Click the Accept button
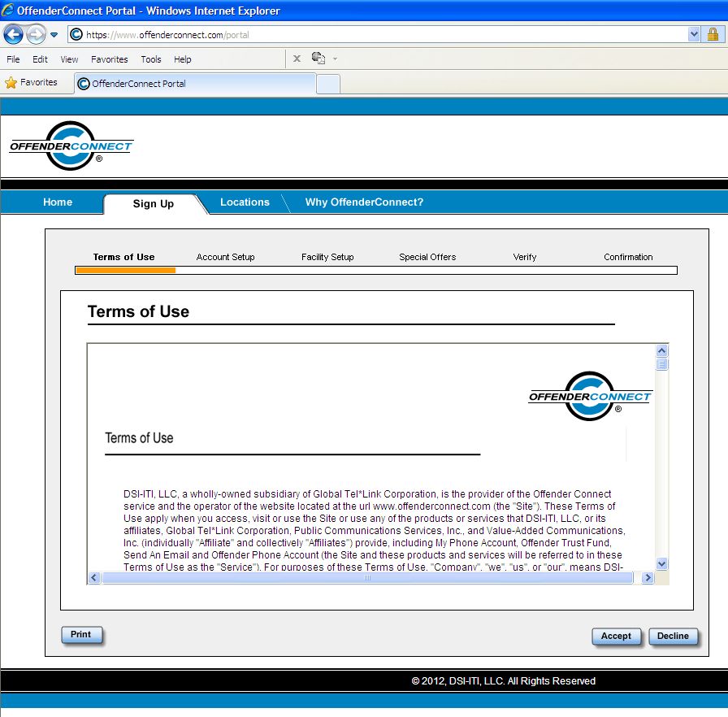The width and height of the screenshot is (728, 717). [x=616, y=637]
